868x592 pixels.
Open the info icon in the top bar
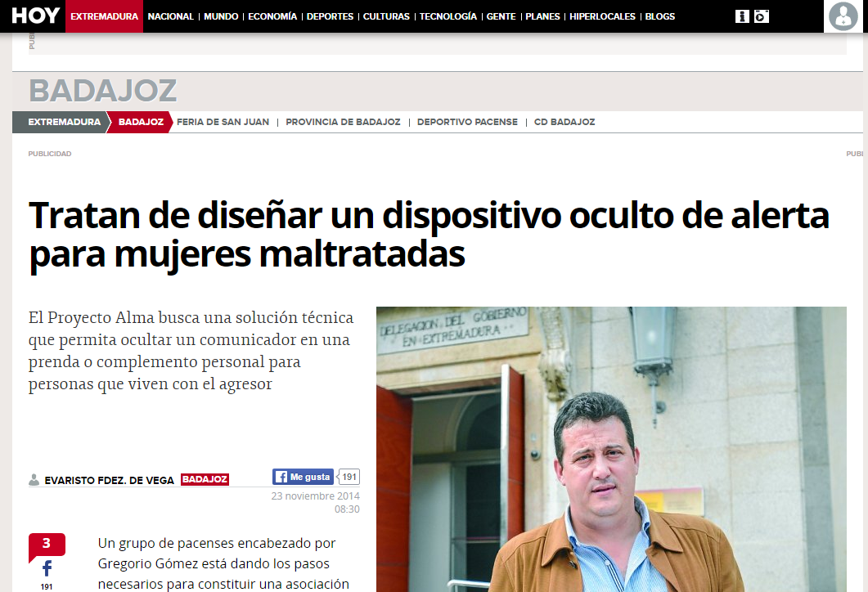(x=742, y=16)
